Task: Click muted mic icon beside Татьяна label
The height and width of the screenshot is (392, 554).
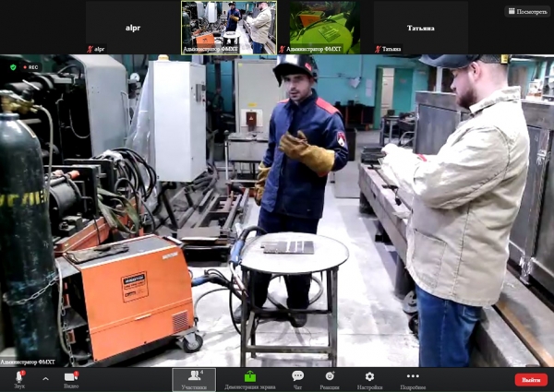Action: tap(378, 49)
